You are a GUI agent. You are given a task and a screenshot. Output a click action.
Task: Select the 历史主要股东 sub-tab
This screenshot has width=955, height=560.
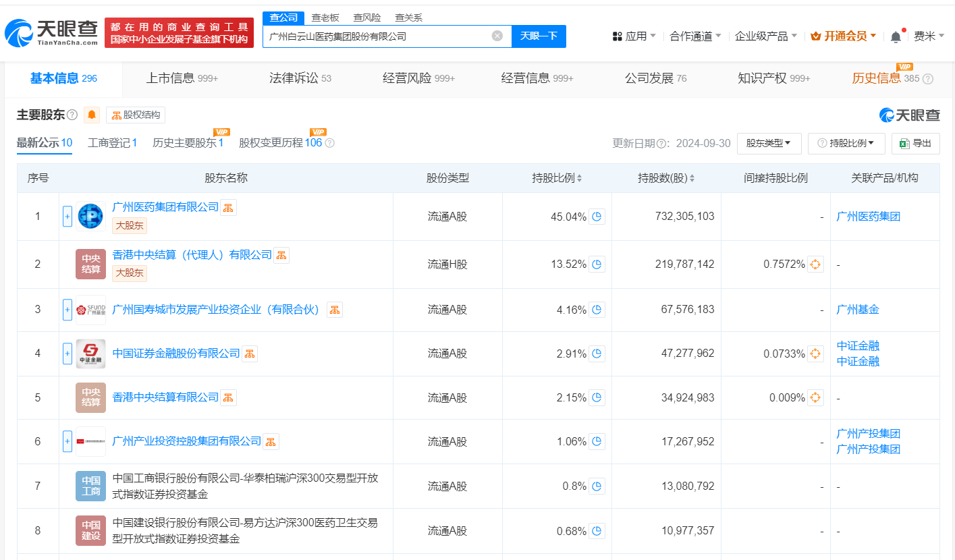[x=188, y=143]
